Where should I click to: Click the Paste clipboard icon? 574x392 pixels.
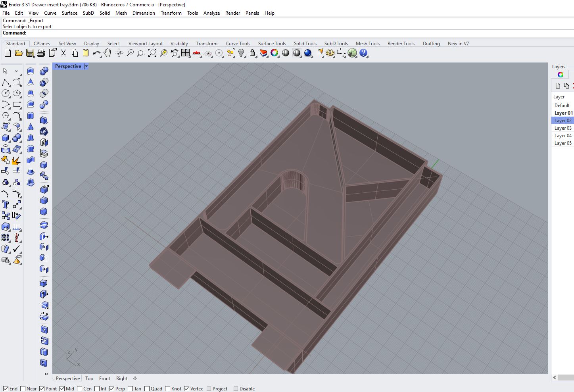pos(86,53)
